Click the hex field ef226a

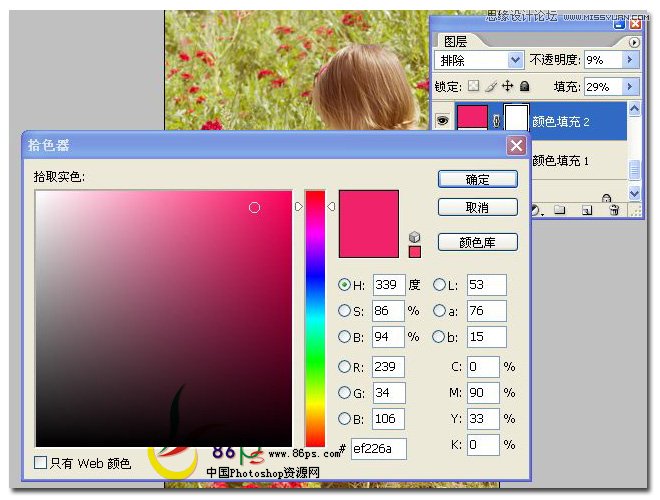pyautogui.click(x=379, y=449)
